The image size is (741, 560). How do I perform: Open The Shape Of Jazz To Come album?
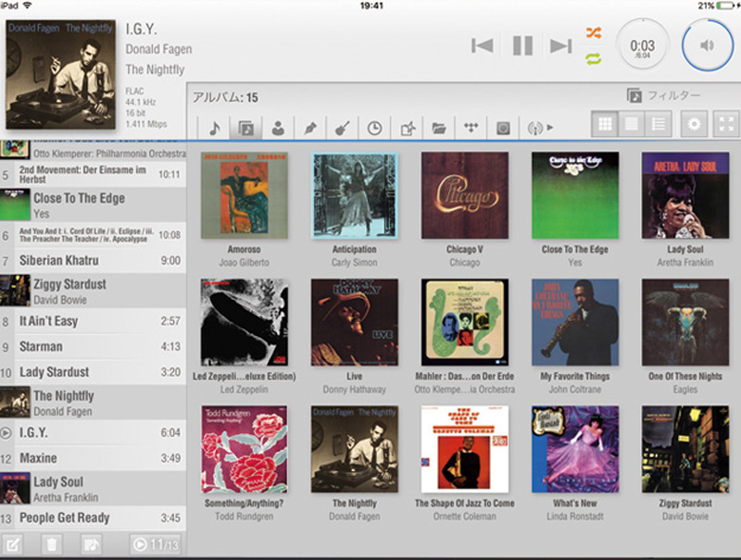(465, 449)
